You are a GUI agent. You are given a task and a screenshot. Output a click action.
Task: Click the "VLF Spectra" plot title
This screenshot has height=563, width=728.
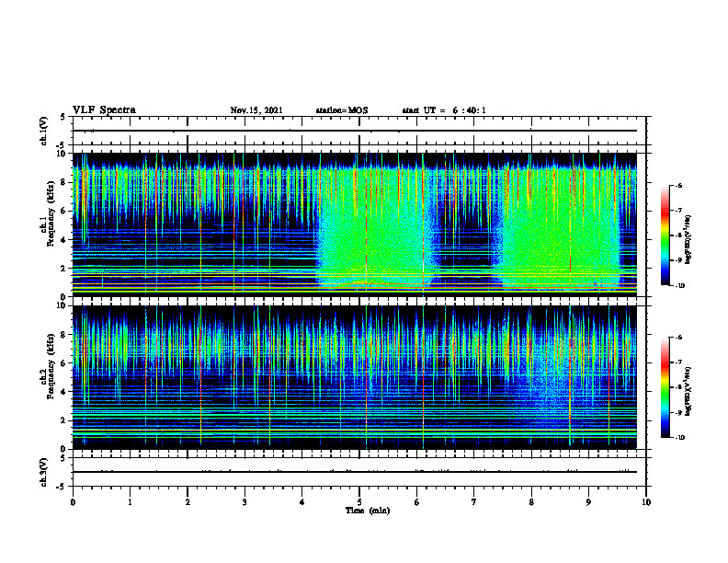pyautogui.click(x=104, y=110)
